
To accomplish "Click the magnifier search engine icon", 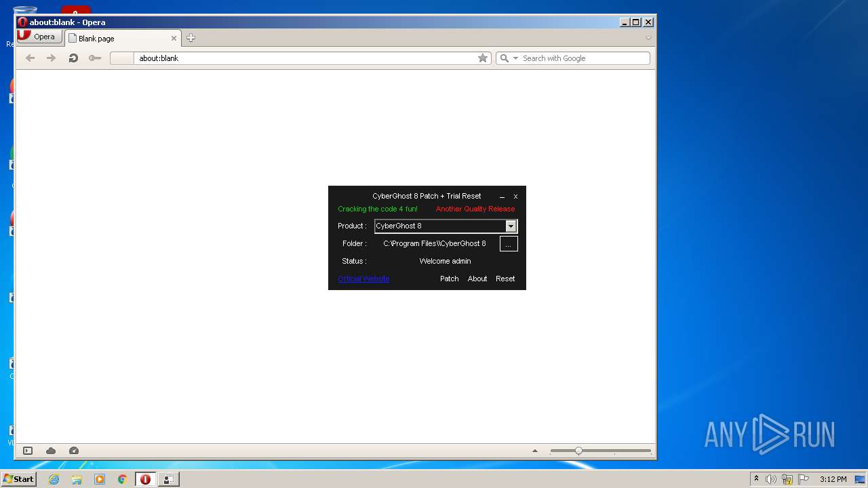I will 504,58.
